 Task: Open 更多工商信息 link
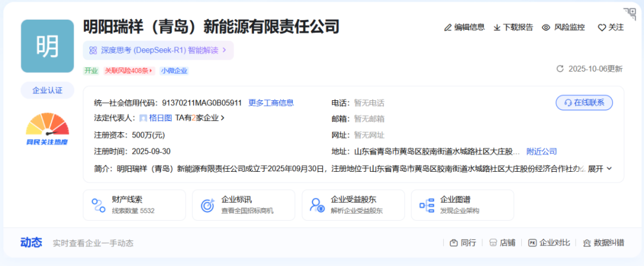click(x=271, y=103)
